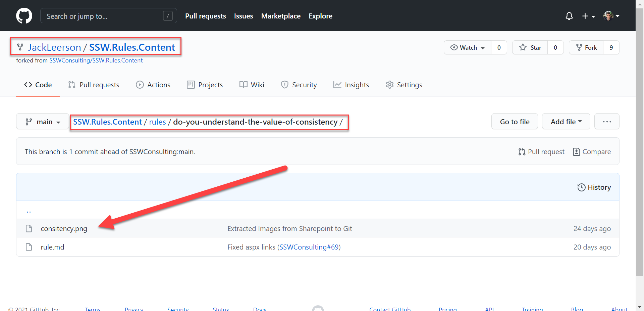This screenshot has width=644, height=311.
Task: View the commit History
Action: coord(594,187)
